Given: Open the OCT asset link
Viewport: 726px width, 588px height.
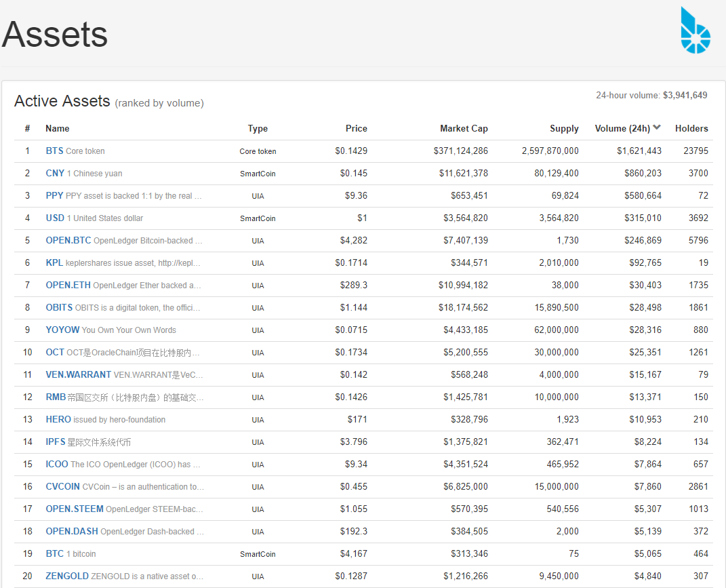Looking at the screenshot, I should [x=55, y=352].
